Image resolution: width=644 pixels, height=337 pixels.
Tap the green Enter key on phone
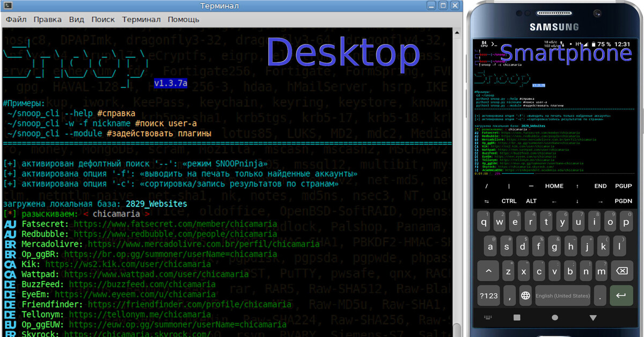point(621,296)
